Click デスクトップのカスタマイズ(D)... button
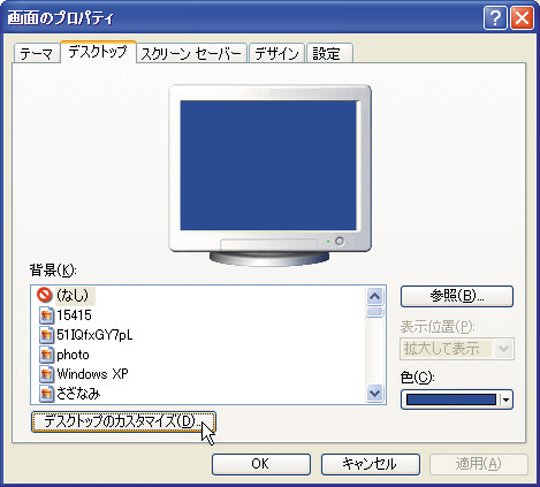Image resolution: width=540 pixels, height=487 pixels. point(123,422)
